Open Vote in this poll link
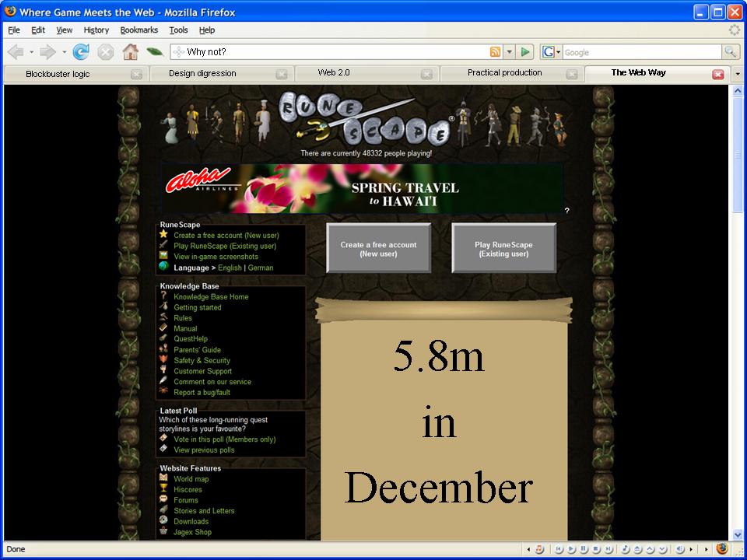747x560 pixels. tap(224, 439)
